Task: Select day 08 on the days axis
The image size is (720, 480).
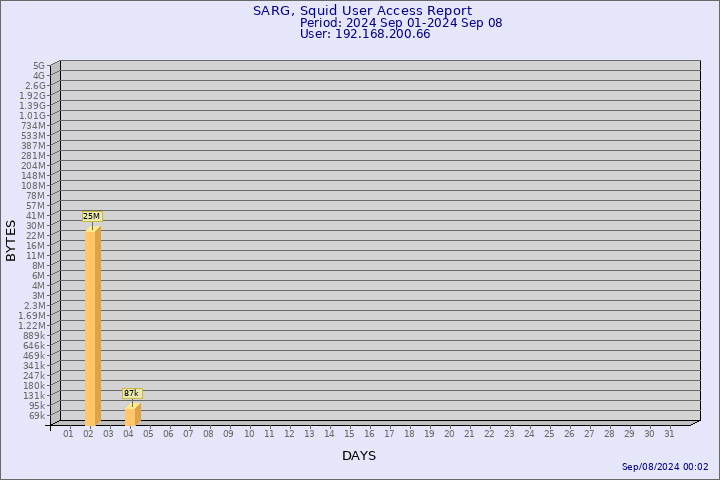Action: click(x=208, y=434)
